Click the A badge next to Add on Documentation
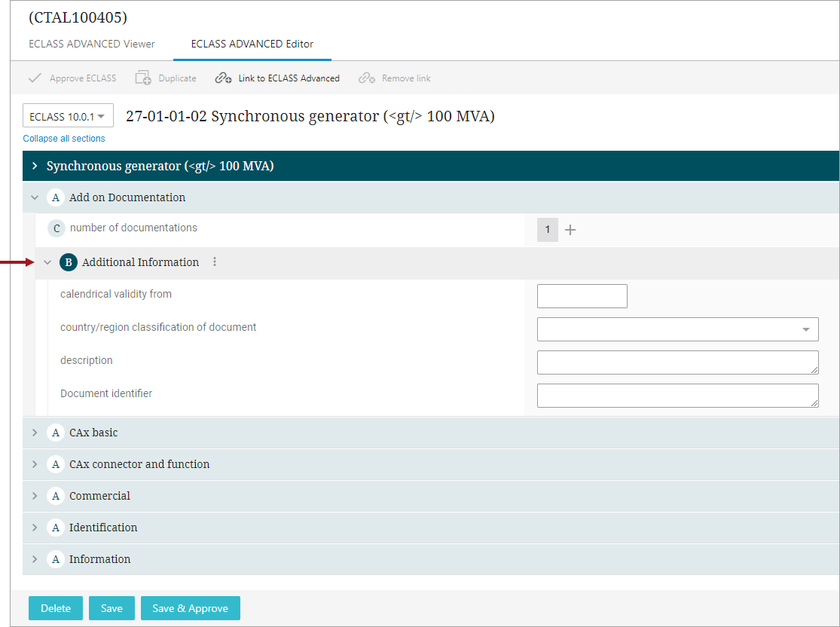Image resolution: width=840 pixels, height=627 pixels. (x=56, y=197)
